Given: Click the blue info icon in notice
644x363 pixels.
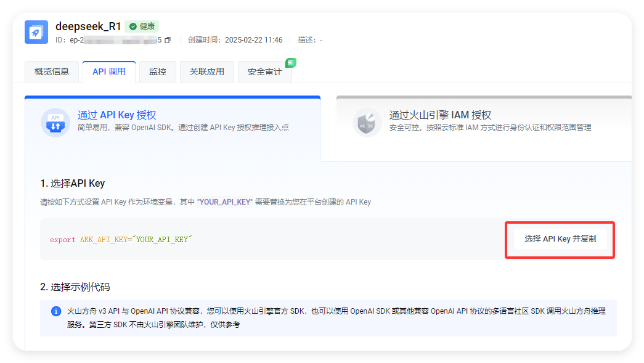Looking at the screenshot, I should (x=56, y=311).
